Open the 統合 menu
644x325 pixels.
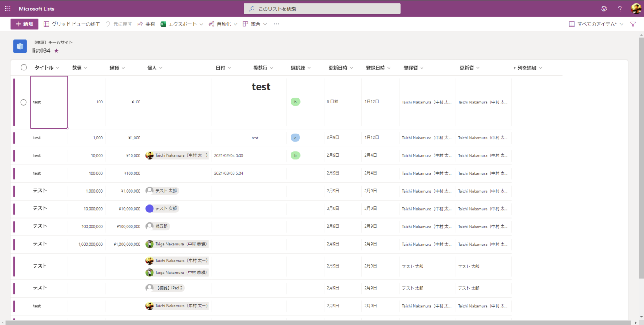[255, 24]
